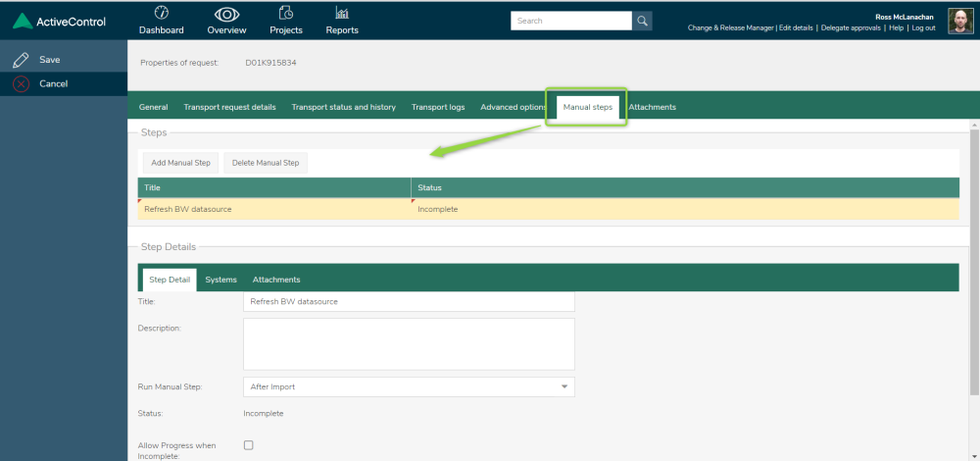Open the Step Details Attachments sub-tab
This screenshot has height=461, width=980.
click(x=276, y=280)
